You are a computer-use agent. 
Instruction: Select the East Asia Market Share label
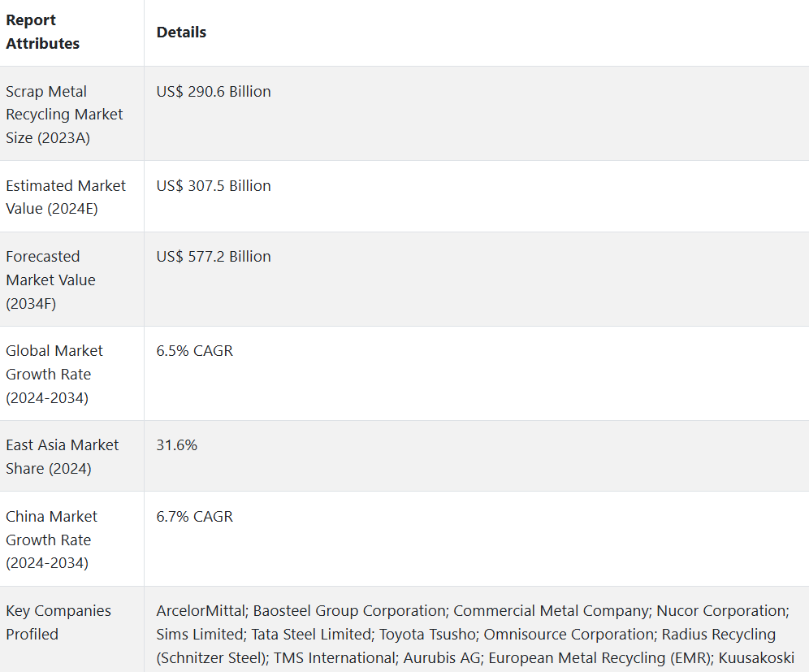click(62, 457)
